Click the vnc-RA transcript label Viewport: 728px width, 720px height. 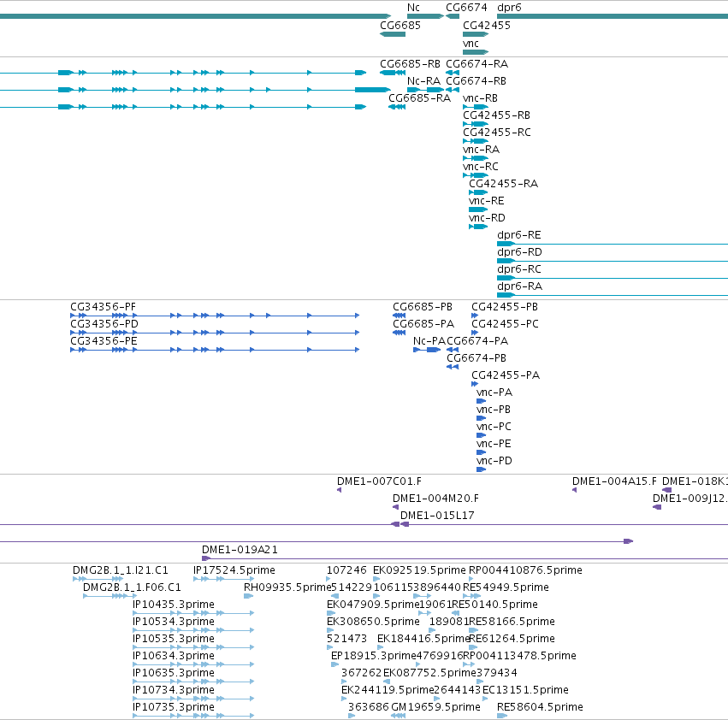tap(481, 150)
